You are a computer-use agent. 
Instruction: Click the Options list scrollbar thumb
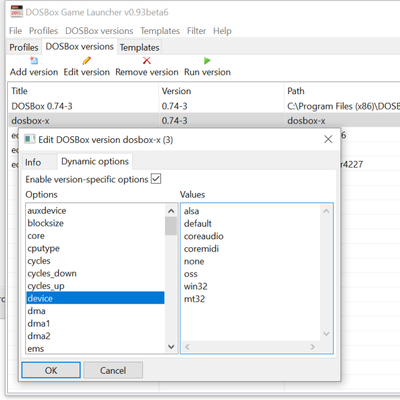171,226
